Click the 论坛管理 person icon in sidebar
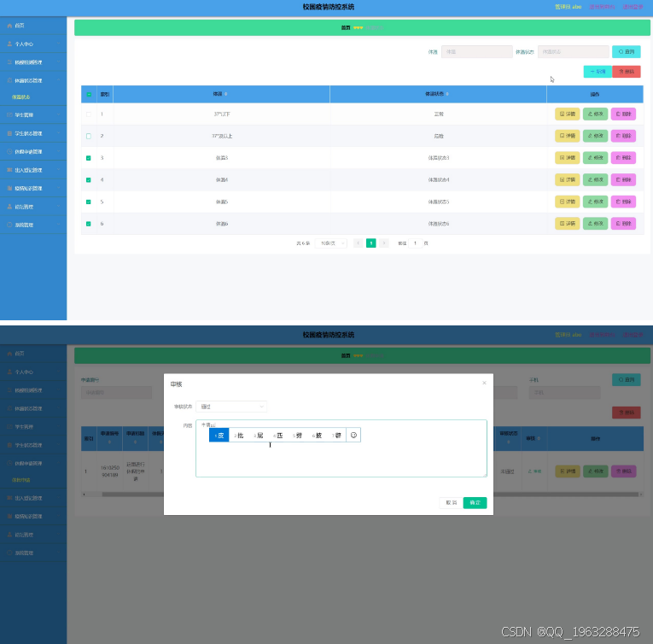The width and height of the screenshot is (653, 644). [x=9, y=207]
